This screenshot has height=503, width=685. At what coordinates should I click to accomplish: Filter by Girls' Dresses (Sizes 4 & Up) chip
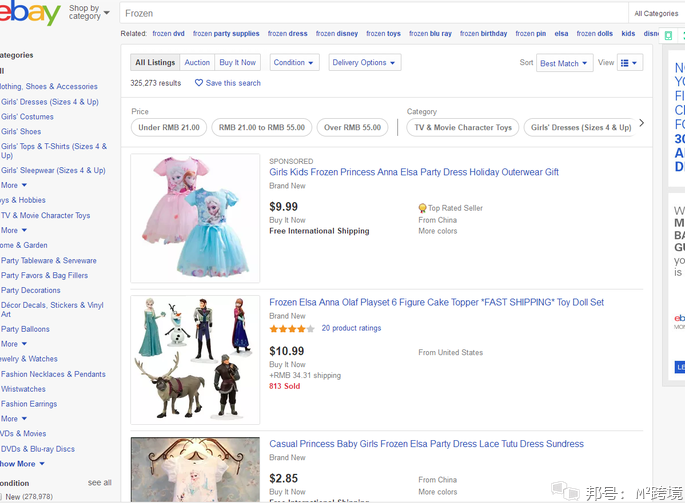tap(580, 127)
